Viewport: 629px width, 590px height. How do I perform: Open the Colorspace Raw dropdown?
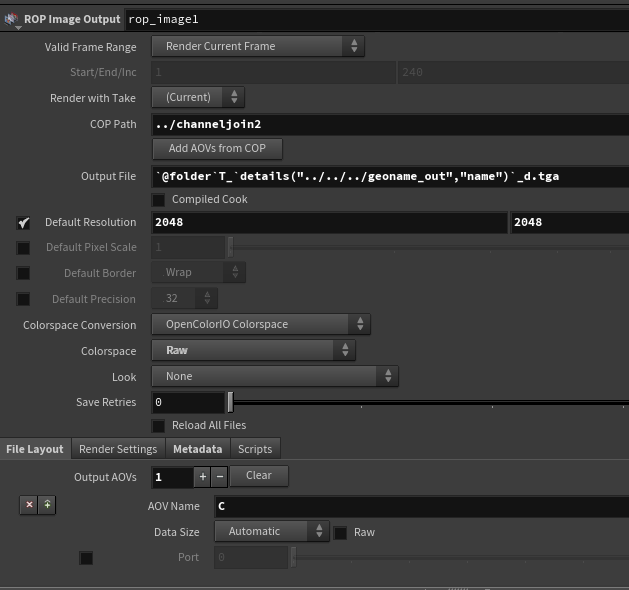click(x=253, y=350)
